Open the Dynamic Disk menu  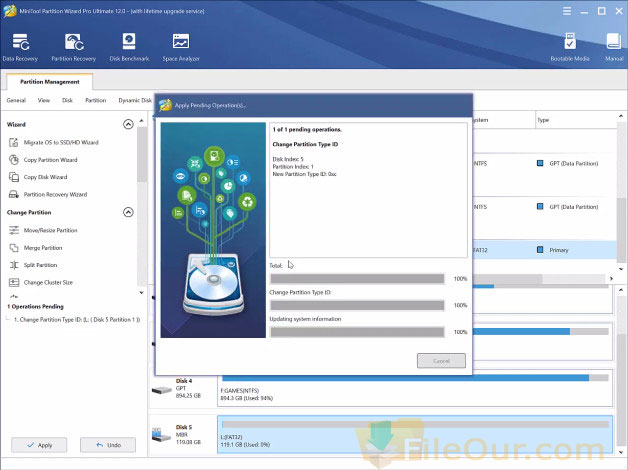click(135, 100)
